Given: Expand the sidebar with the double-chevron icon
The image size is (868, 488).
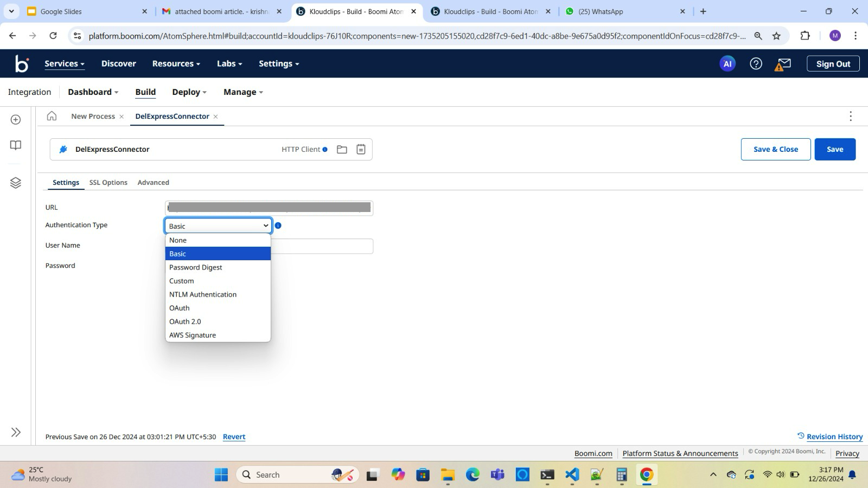Looking at the screenshot, I should [16, 432].
